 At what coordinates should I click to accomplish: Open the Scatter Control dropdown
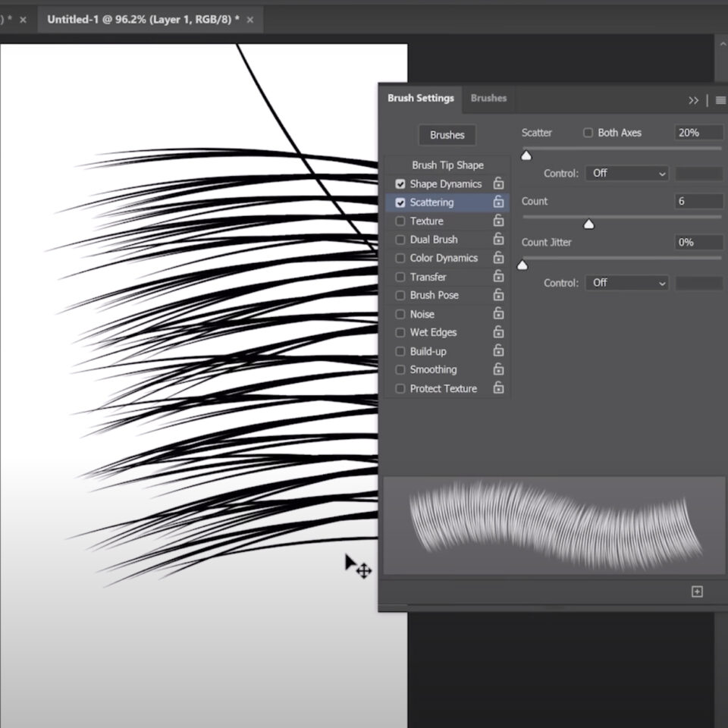click(626, 174)
